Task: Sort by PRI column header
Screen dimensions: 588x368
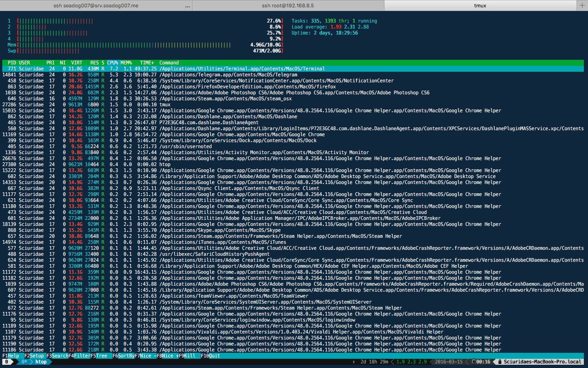Action: (x=51, y=63)
